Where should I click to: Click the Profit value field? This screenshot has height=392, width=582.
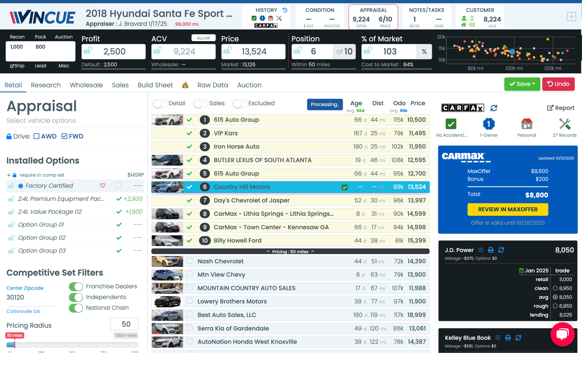[113, 52]
